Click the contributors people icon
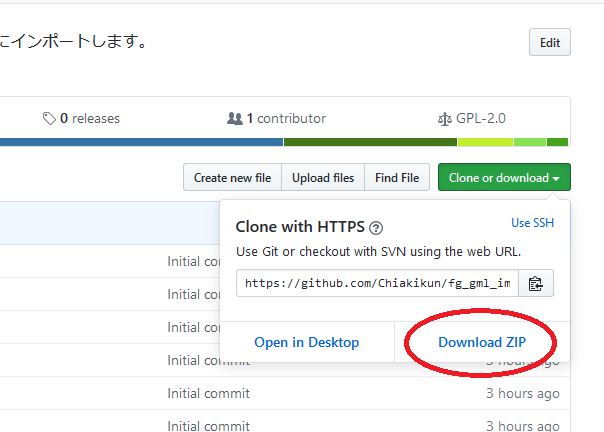 point(235,118)
